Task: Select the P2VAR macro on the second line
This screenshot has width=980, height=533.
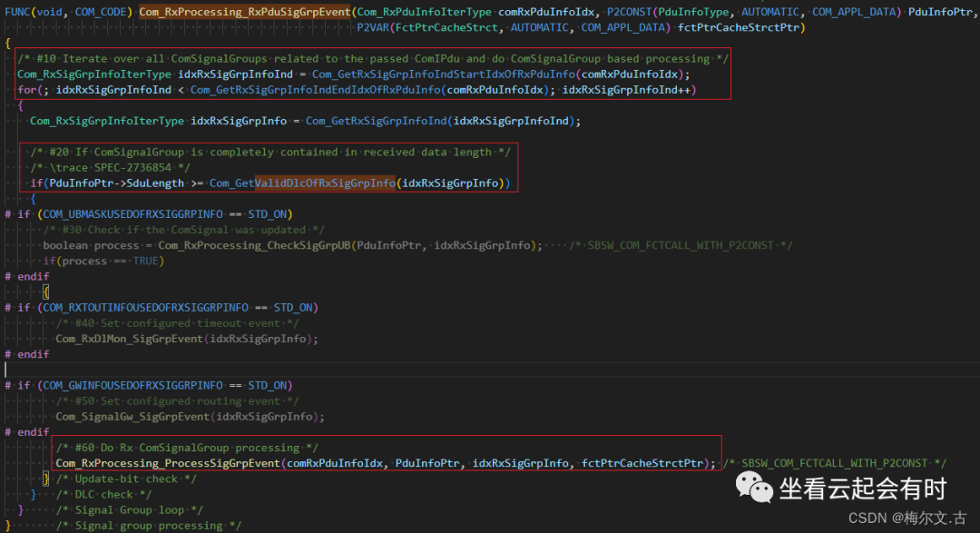Action: (373, 27)
